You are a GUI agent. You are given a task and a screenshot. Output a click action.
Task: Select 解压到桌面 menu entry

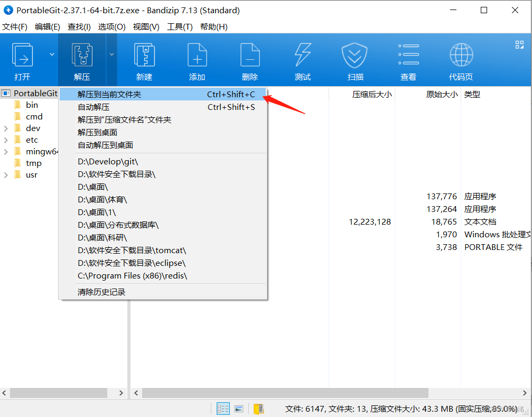[163, 133]
